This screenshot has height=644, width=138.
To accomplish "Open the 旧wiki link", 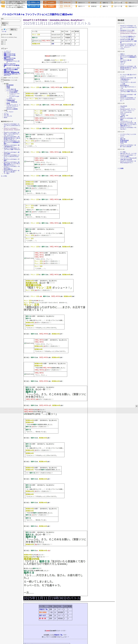I will pyautogui.click(x=5, y=118).
